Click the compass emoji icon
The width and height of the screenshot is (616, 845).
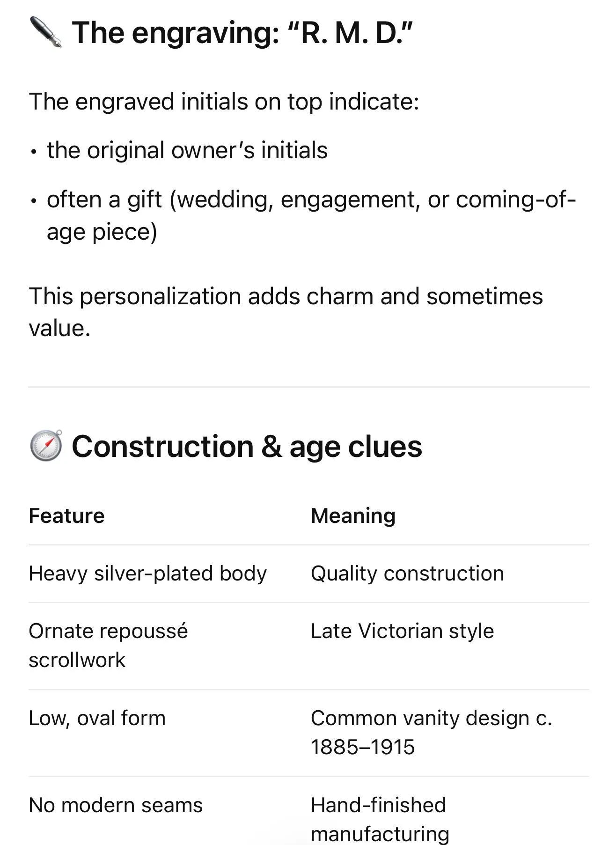(45, 445)
